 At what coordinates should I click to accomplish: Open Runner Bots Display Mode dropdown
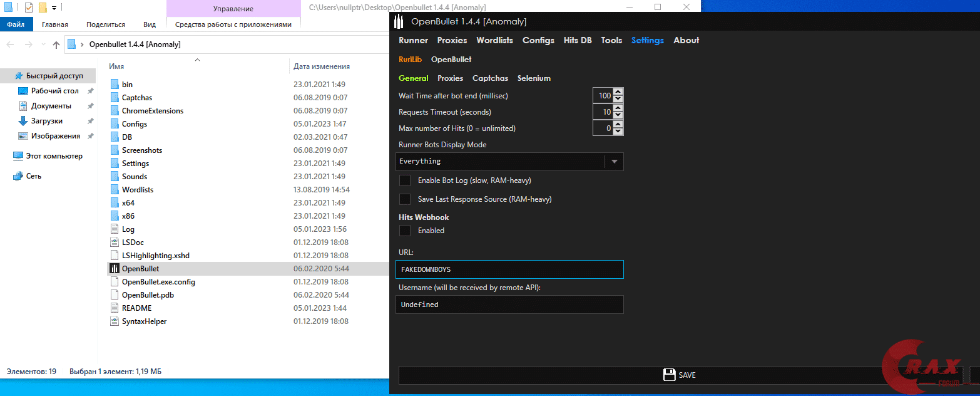tap(511, 162)
